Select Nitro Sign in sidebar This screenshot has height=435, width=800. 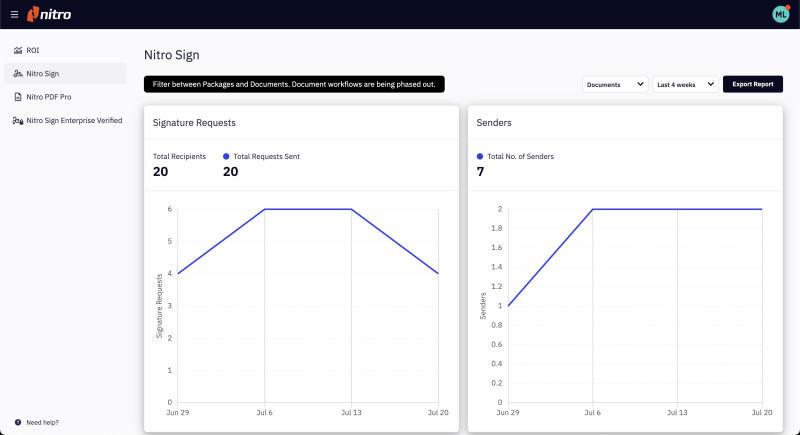[66, 73]
